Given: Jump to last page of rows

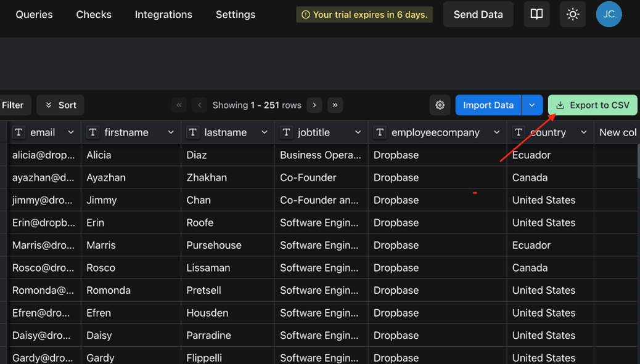Looking at the screenshot, I should [335, 105].
